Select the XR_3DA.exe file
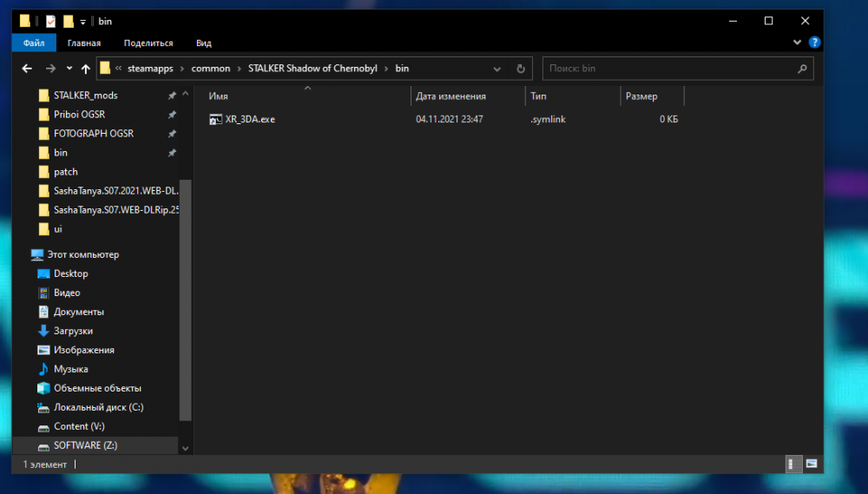Image resolution: width=868 pixels, height=494 pixels. pos(249,119)
